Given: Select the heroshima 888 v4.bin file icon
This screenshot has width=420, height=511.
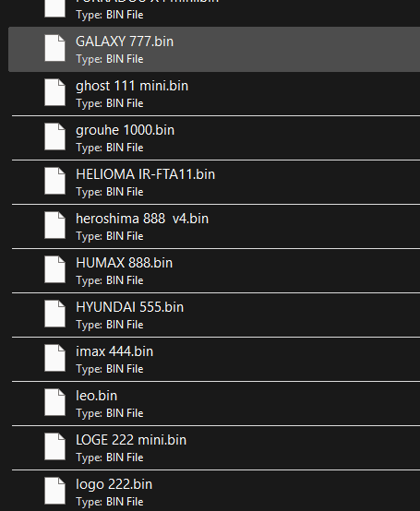Looking at the screenshot, I should pos(54,225).
